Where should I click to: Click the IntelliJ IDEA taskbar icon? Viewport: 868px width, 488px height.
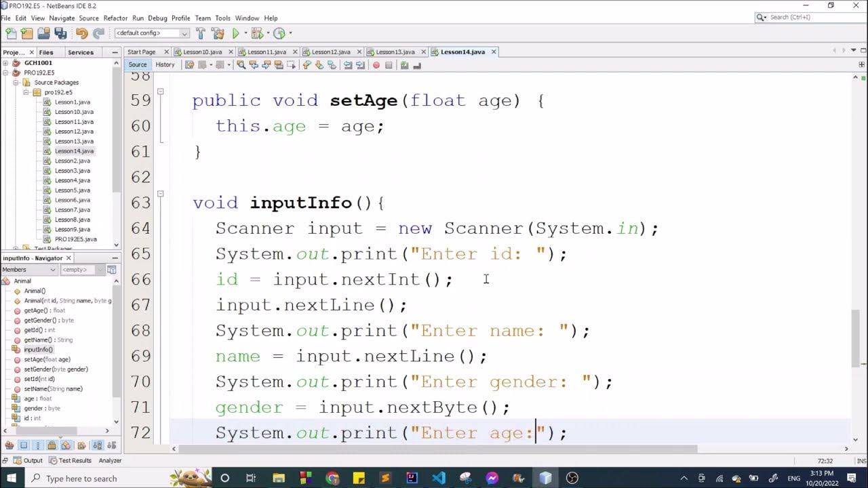click(x=412, y=478)
